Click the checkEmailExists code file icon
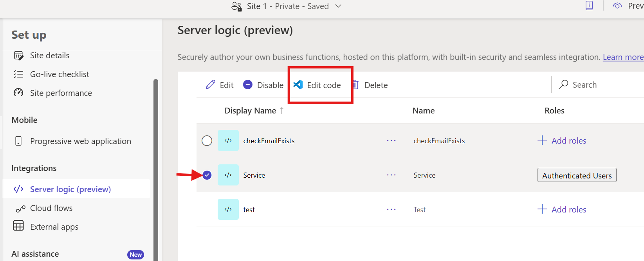 tap(228, 140)
